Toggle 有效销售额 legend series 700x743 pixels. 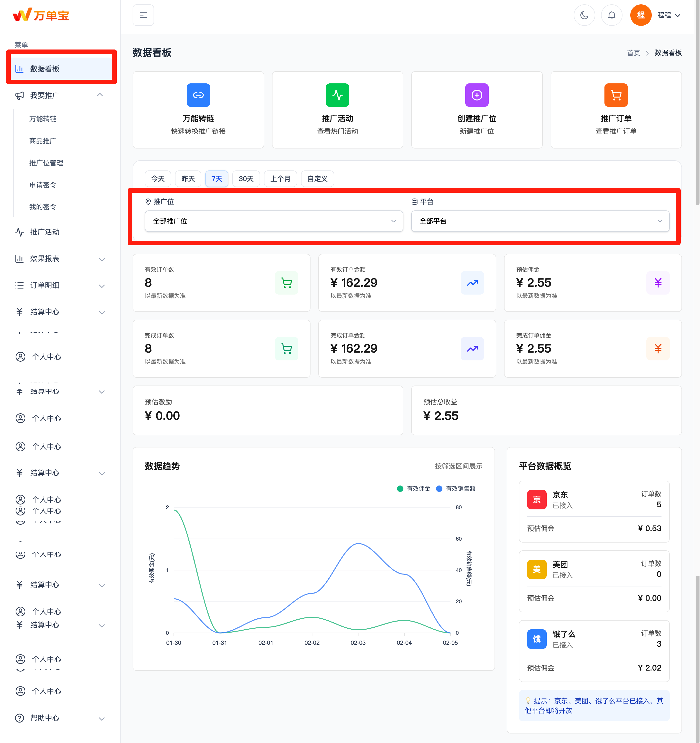coord(456,488)
